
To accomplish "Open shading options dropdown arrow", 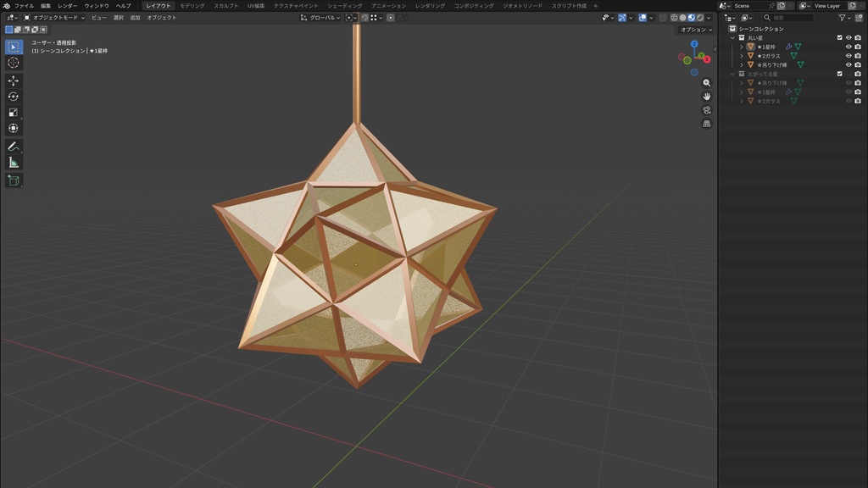I will pos(709,18).
